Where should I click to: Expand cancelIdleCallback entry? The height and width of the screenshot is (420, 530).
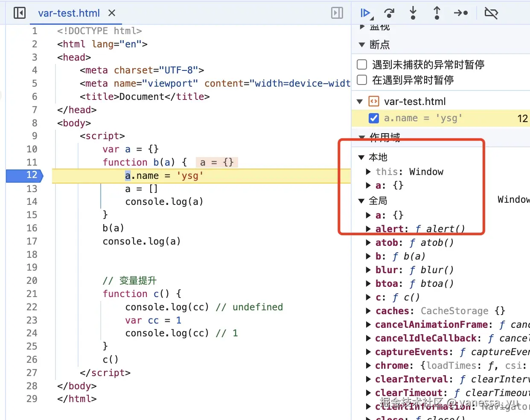[x=368, y=338]
